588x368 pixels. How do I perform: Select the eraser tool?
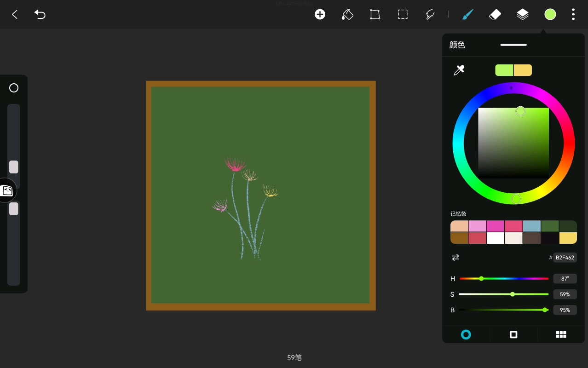[x=495, y=14]
